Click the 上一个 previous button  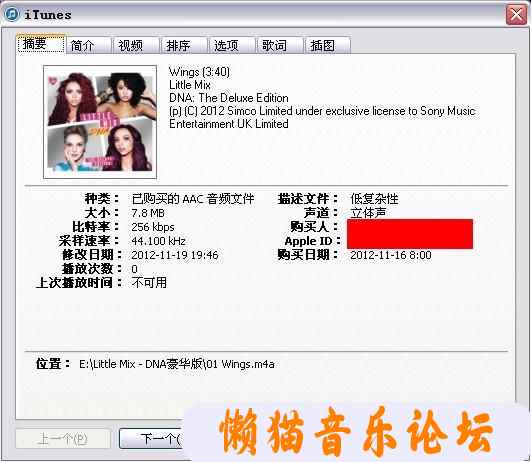[63, 439]
